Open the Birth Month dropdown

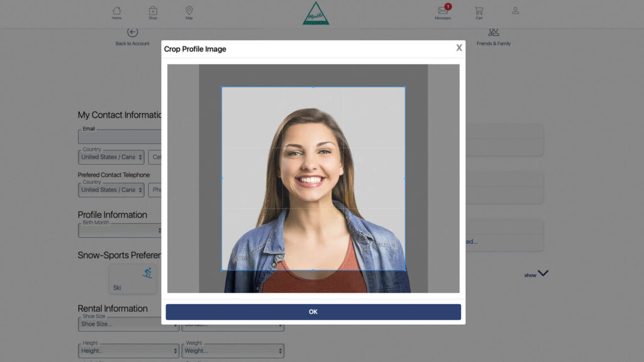click(x=119, y=231)
